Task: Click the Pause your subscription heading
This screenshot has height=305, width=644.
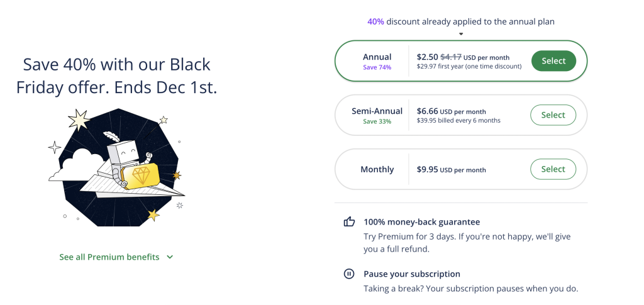Action: pyautogui.click(x=412, y=274)
